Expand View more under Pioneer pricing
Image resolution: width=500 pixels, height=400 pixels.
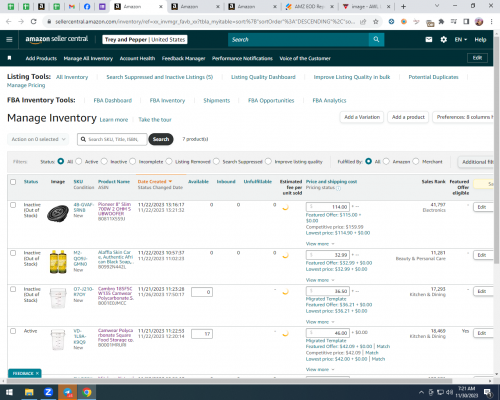coord(320,244)
